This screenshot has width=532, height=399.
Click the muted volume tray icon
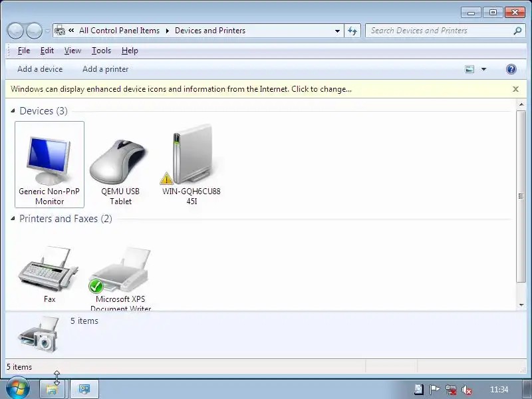[467, 390]
